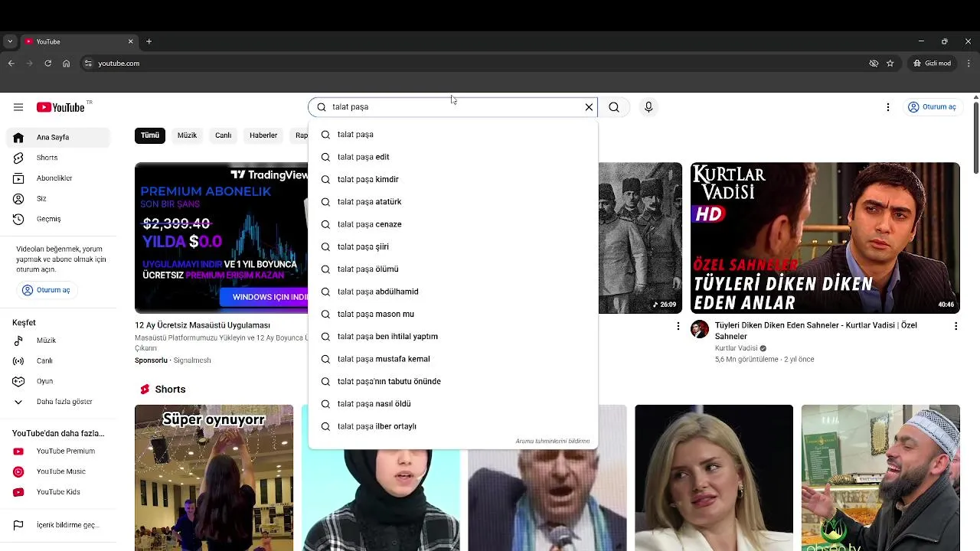Open the new browser tab button
Viewport: 980px width, 551px height.
pos(149,41)
